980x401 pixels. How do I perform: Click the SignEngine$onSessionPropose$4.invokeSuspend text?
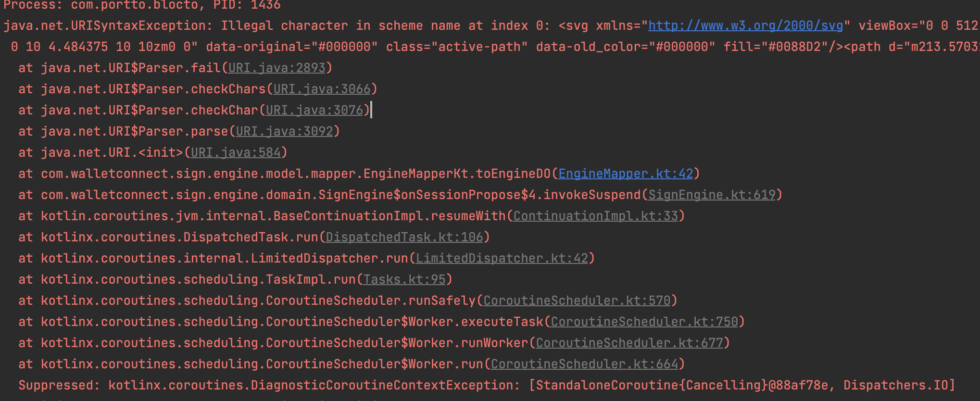[x=479, y=195]
